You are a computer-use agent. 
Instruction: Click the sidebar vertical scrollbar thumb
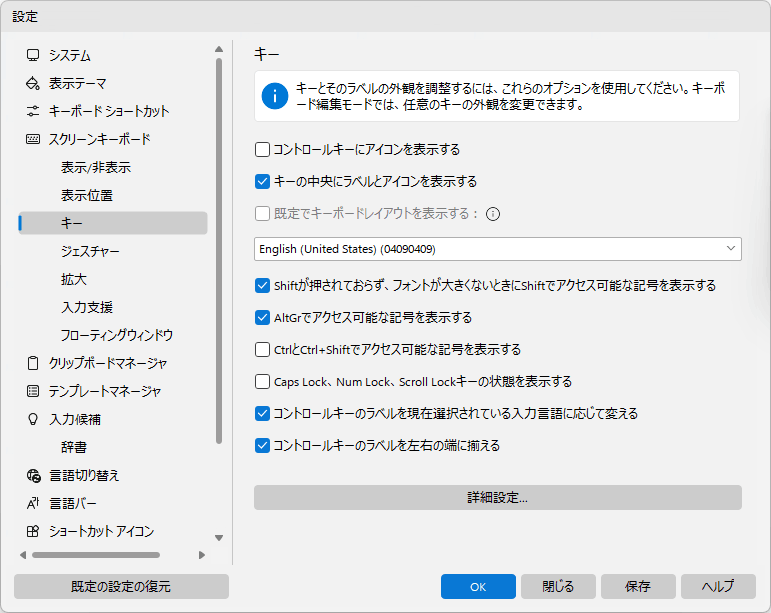click(219, 251)
